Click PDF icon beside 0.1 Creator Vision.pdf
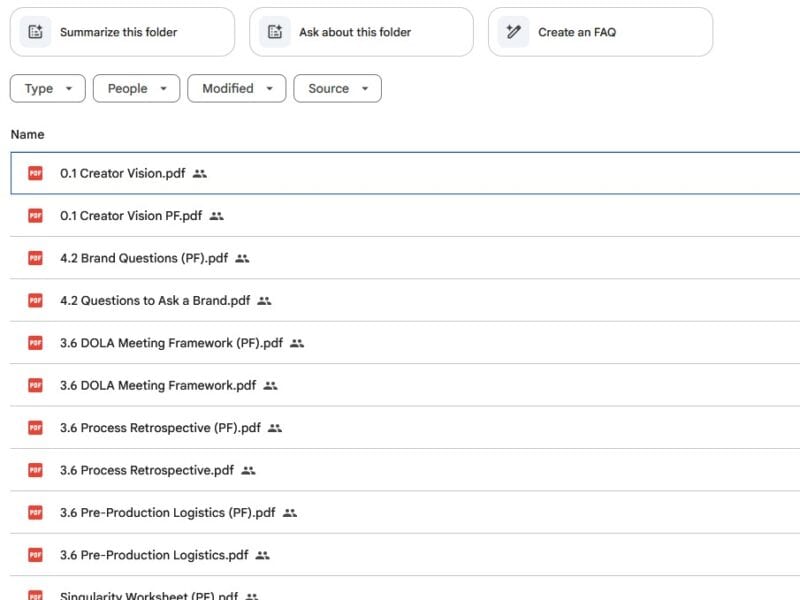 (x=36, y=173)
